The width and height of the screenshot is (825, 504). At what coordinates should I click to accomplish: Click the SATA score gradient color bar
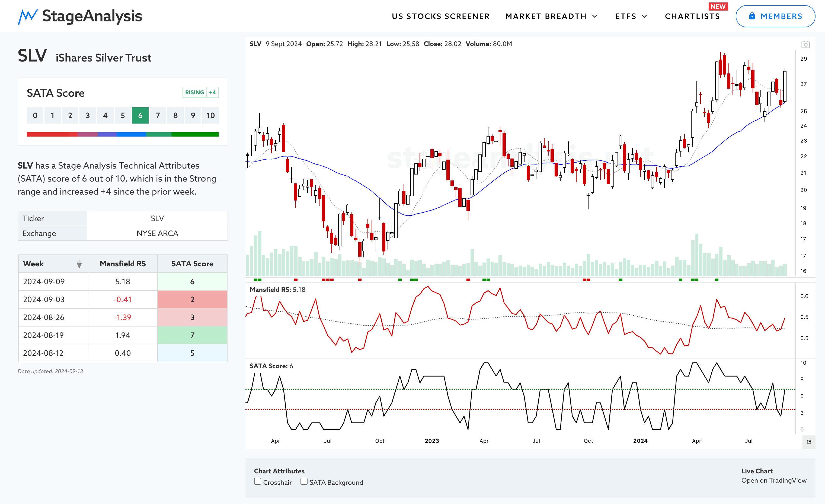[x=123, y=134]
